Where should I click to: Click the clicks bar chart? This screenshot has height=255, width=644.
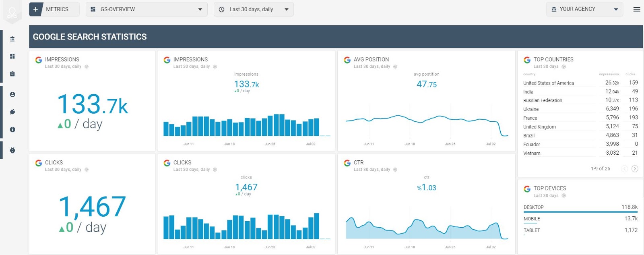(x=247, y=226)
